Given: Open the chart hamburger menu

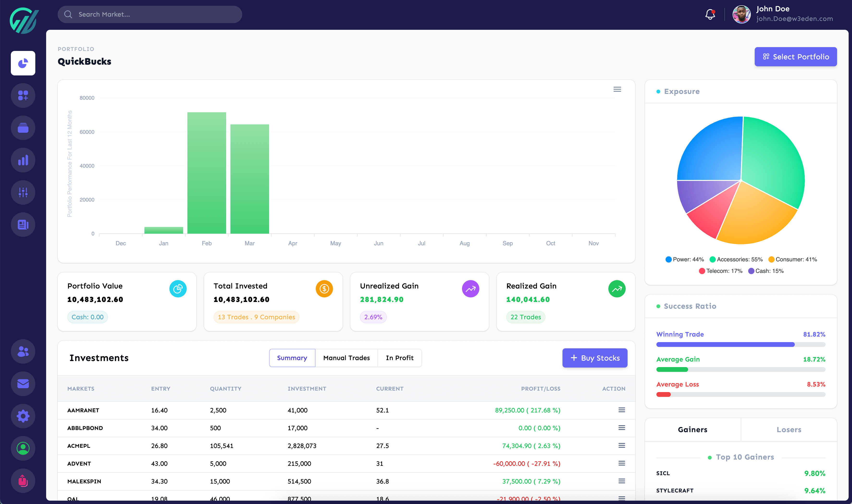Looking at the screenshot, I should click(x=617, y=89).
